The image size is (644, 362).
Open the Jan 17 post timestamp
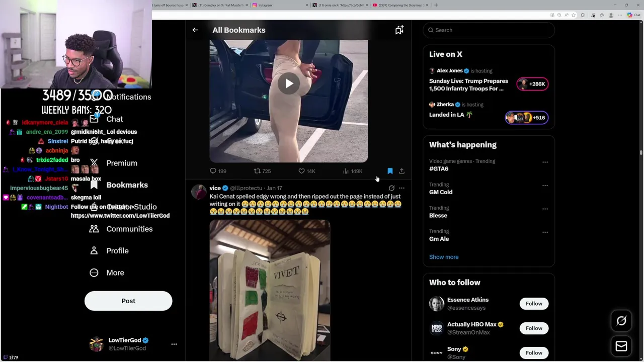[275, 188]
